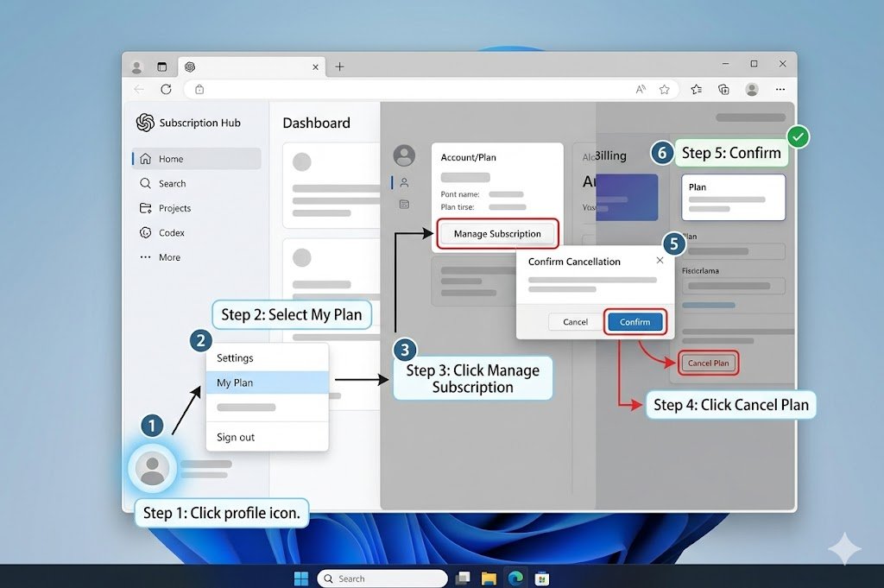Screen dimensions: 884x588
Task: Click the Account/Plan card title
Action: pyautogui.click(x=468, y=157)
